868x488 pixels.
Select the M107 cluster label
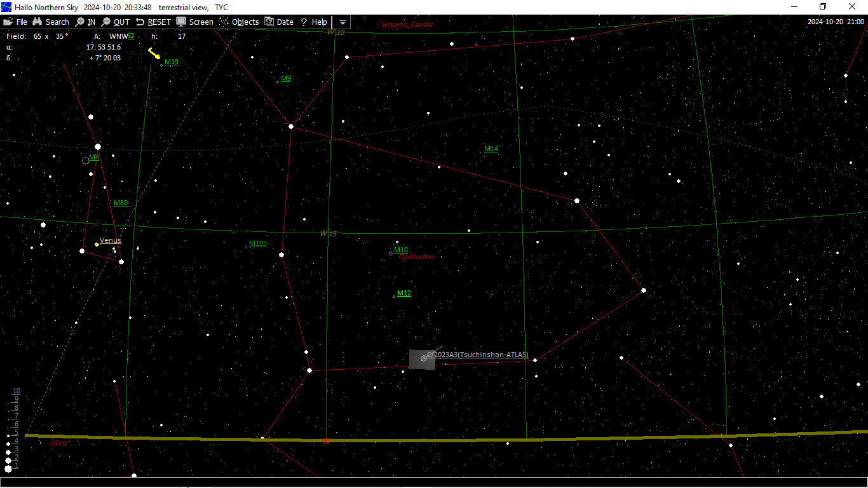click(258, 243)
